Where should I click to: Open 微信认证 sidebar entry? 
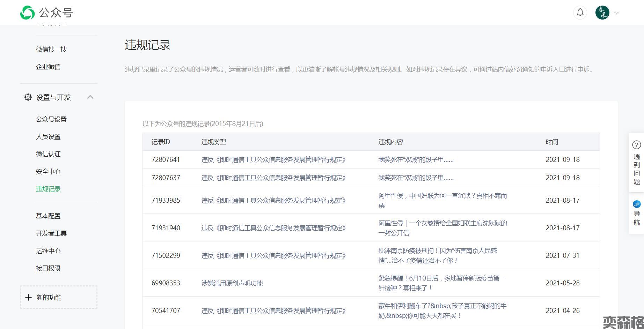pos(48,154)
